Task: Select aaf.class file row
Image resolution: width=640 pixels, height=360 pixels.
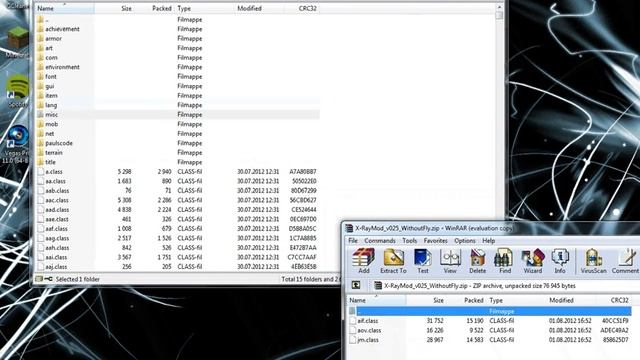Action: coord(178,229)
